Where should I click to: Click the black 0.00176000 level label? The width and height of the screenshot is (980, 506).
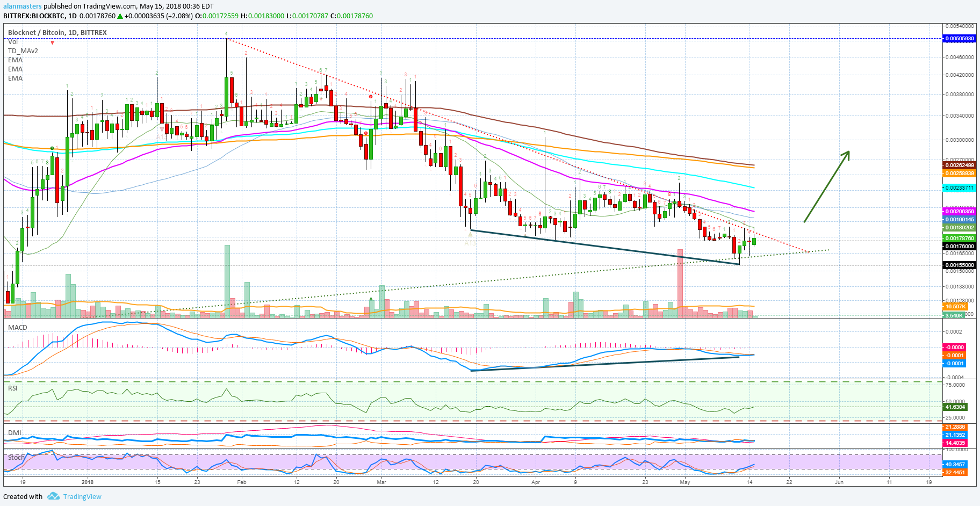pyautogui.click(x=960, y=247)
